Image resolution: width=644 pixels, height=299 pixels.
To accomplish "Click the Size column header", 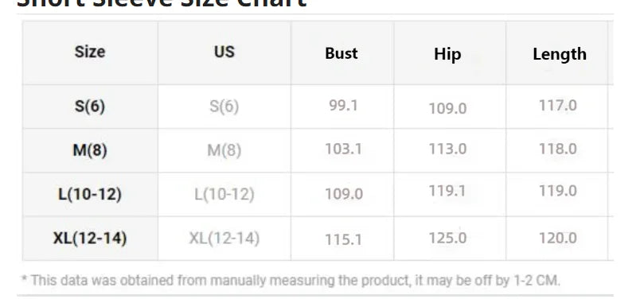I will coord(90,52).
